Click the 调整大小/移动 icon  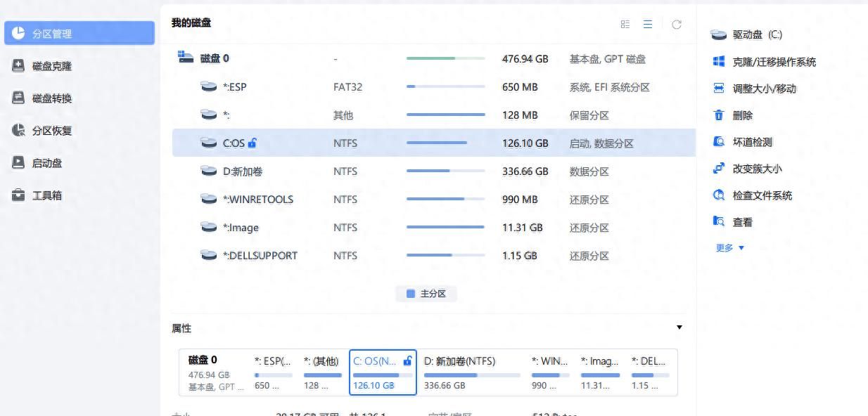pos(718,89)
